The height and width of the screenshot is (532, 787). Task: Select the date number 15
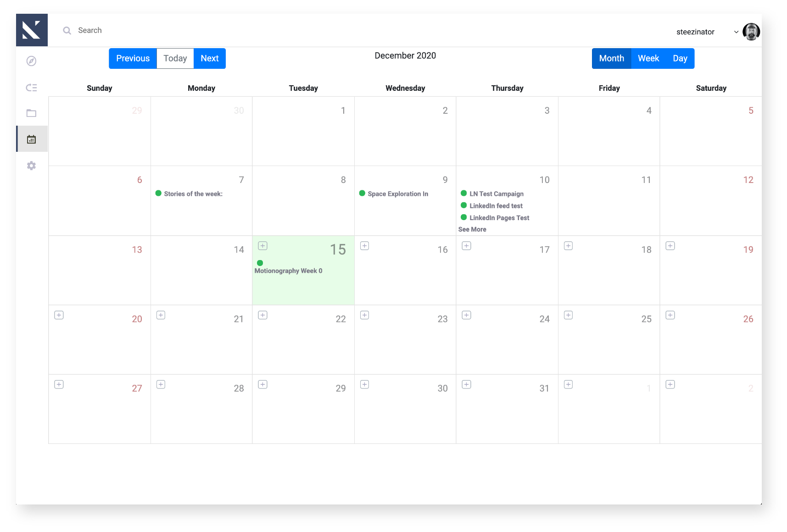[338, 249]
